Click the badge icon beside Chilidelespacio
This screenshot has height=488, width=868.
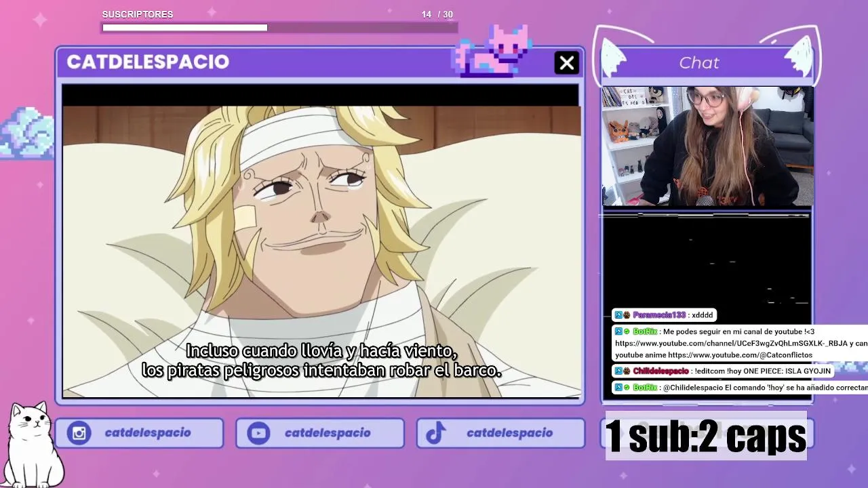(627, 371)
